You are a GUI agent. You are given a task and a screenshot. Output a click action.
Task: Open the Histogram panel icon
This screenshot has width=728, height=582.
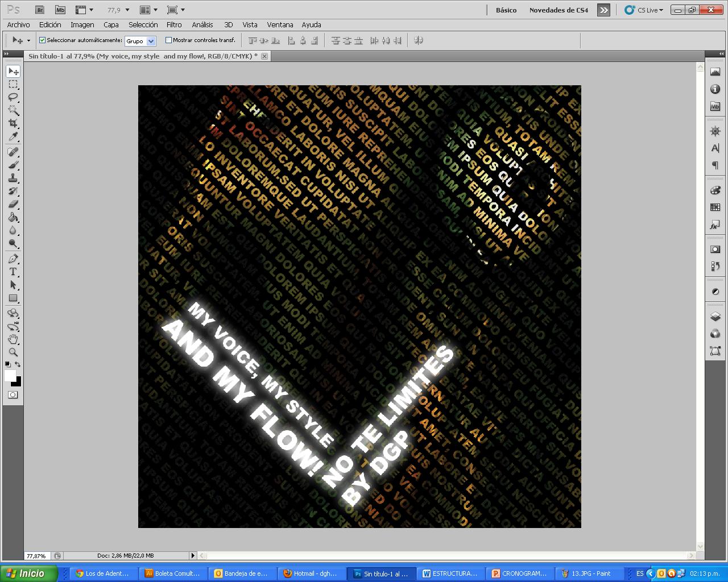[x=715, y=72]
